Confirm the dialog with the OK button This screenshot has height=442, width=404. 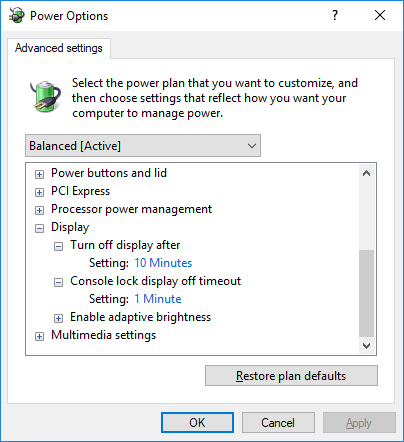(197, 423)
